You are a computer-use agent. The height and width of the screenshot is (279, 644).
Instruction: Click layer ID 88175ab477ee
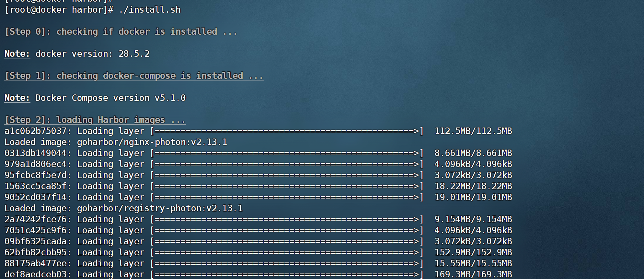tap(35, 263)
